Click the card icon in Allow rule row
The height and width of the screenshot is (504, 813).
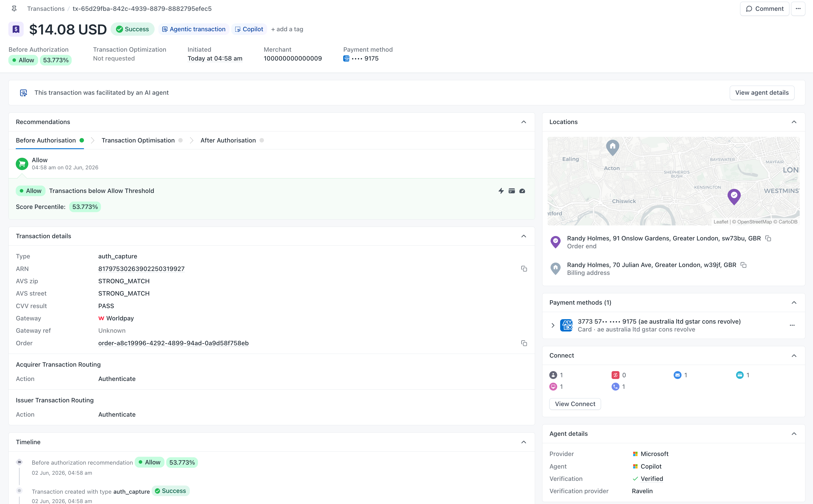click(512, 191)
